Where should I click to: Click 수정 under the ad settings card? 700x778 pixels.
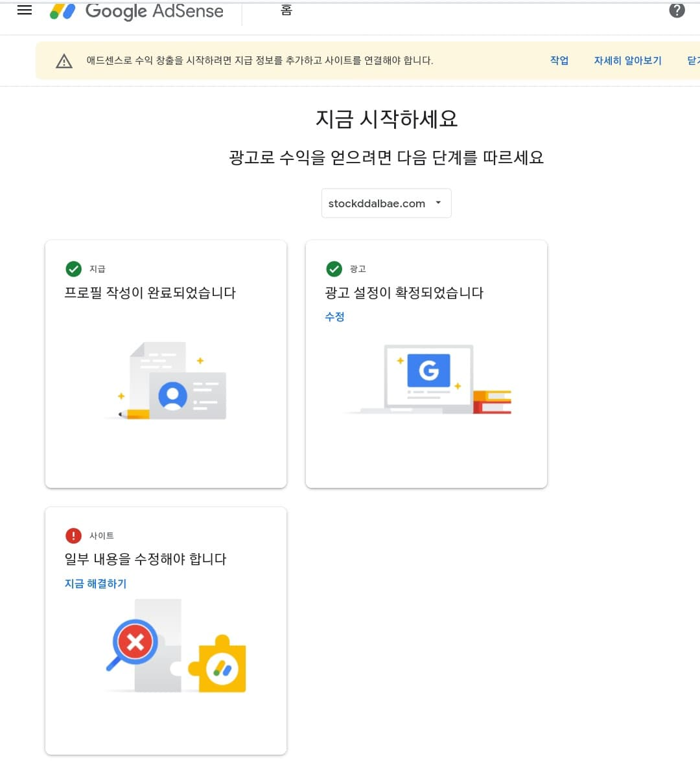334,317
